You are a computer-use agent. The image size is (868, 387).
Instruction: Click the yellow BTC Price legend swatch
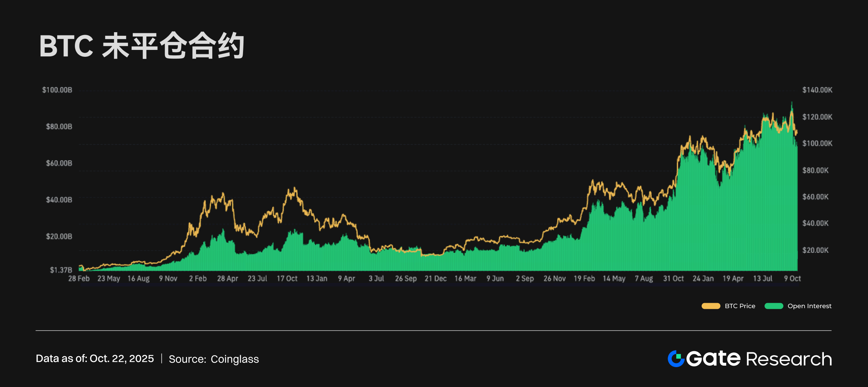click(x=711, y=306)
